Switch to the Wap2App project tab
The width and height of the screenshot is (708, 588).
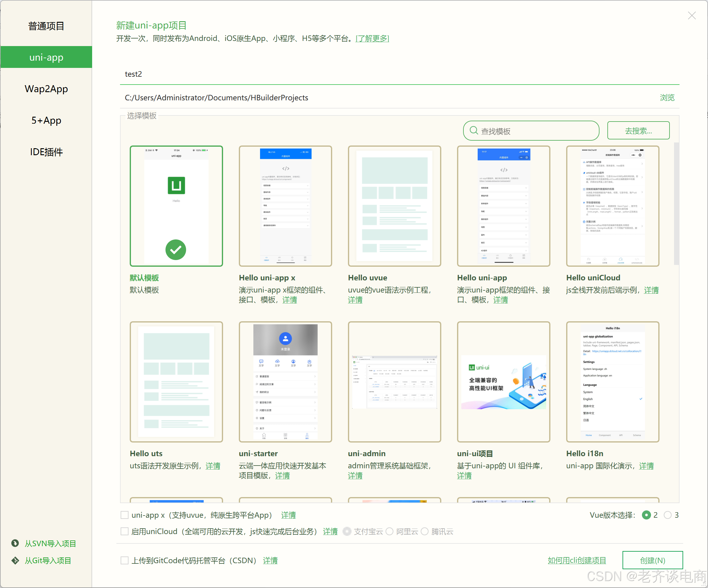[46, 89]
